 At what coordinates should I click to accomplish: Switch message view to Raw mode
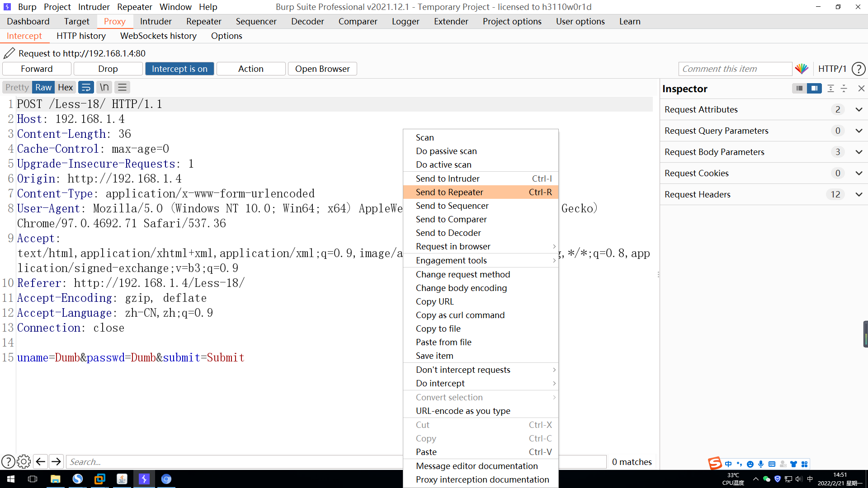43,87
